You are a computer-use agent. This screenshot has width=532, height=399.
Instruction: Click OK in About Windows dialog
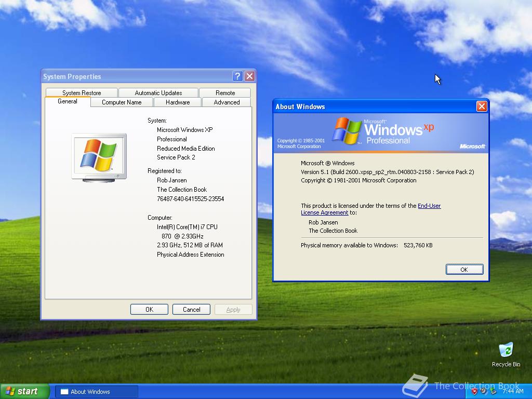pos(464,270)
